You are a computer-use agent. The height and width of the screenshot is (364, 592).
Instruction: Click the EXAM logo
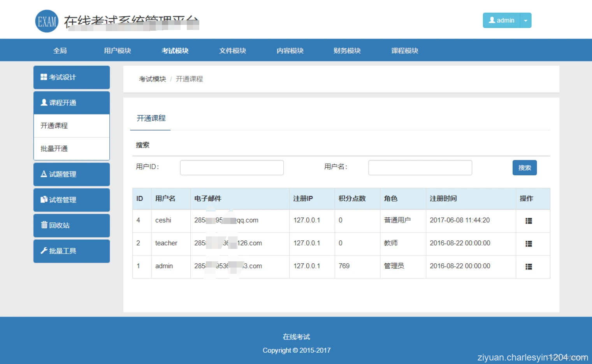[46, 20]
